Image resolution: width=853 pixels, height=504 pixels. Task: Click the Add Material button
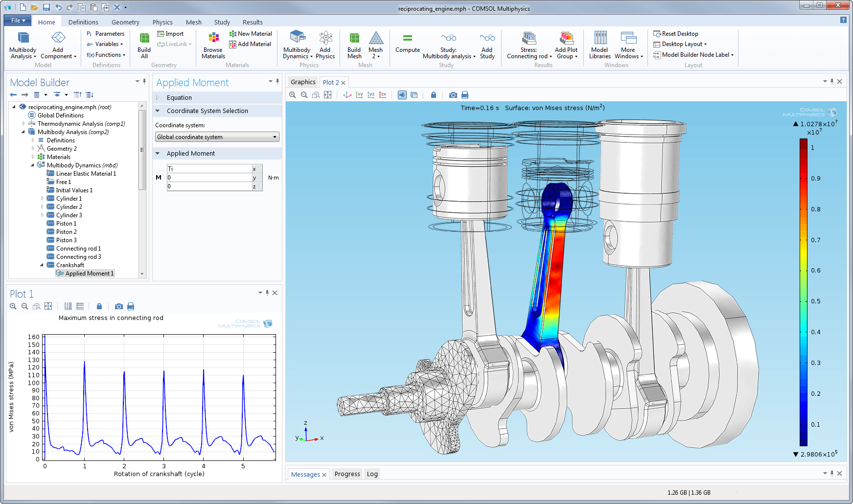point(250,44)
